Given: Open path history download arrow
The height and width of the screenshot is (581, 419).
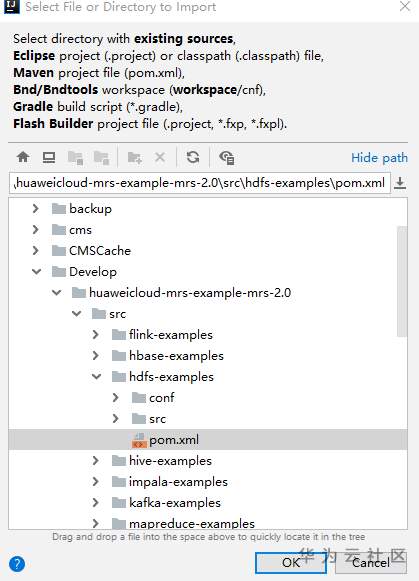Looking at the screenshot, I should pos(400,183).
